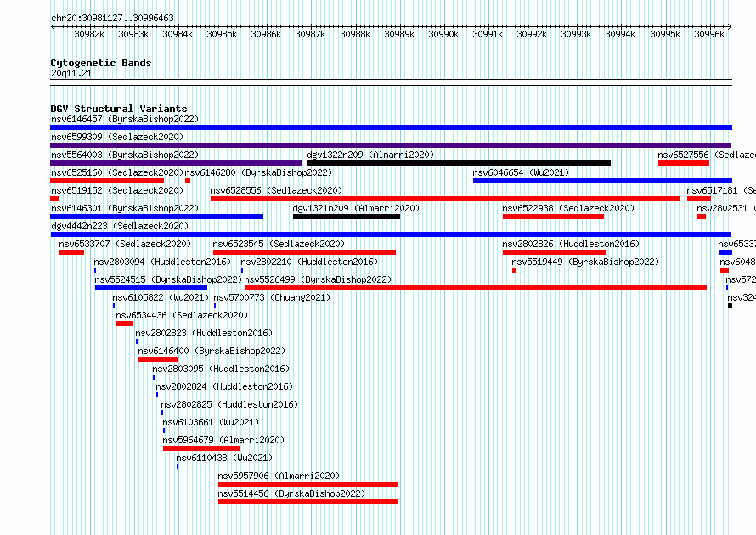Image resolution: width=756 pixels, height=535 pixels.
Task: Click nsv5519449 (ByrskaBishop2022) label
Action: click(585, 262)
